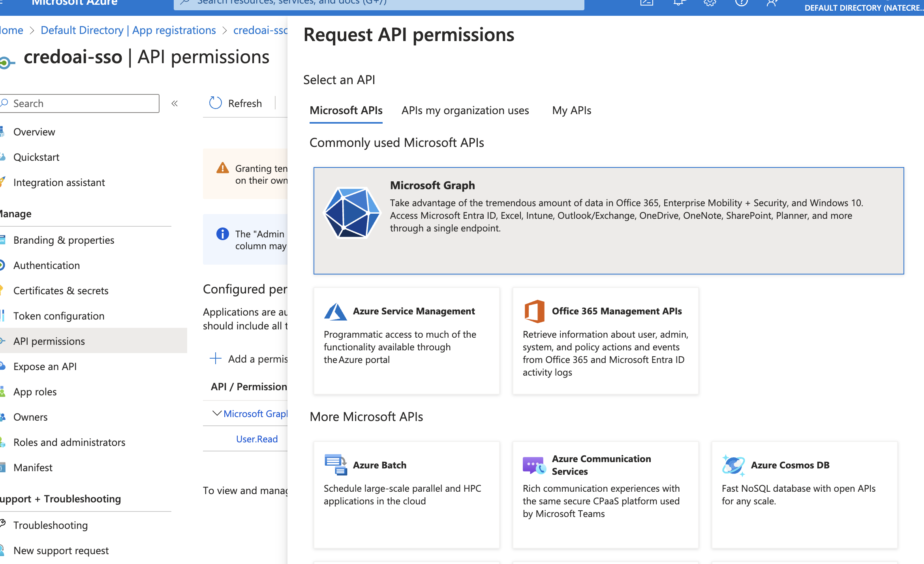Open the User.Read permission link
Viewport: 924px width, 564px height.
coord(257,439)
